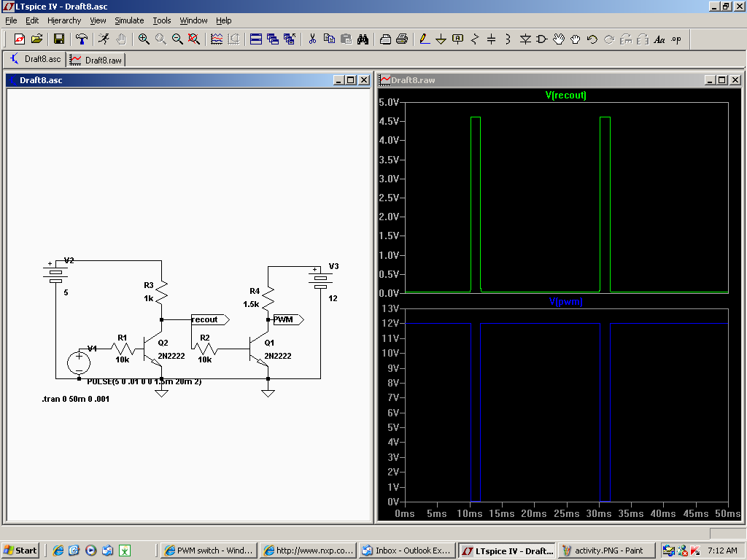This screenshot has height=560, width=747.
Task: Click the recout net label in schematic
Action: 210,319
